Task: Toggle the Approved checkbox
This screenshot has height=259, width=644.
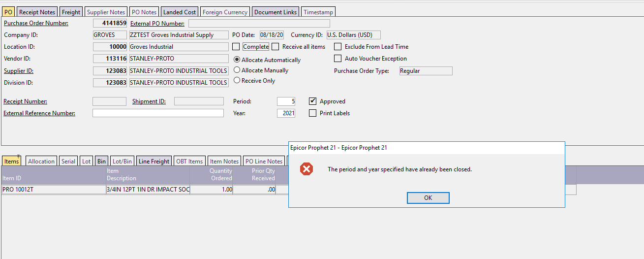Action: click(312, 101)
